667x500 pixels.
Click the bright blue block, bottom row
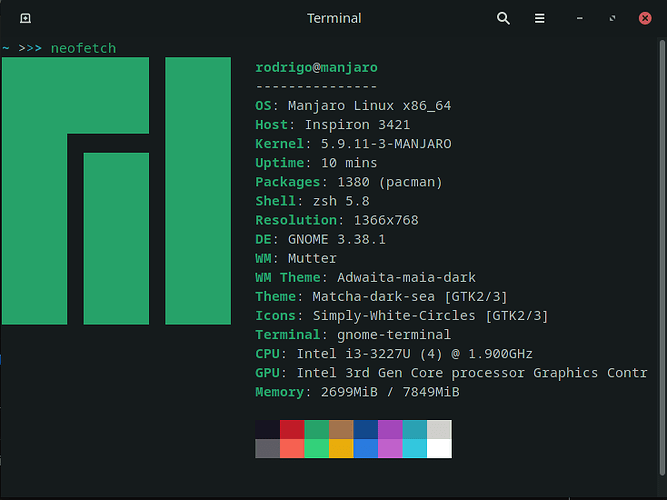click(x=365, y=449)
